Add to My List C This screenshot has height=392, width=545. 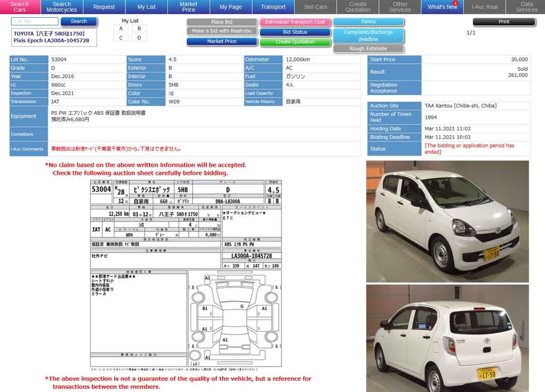pos(121,38)
